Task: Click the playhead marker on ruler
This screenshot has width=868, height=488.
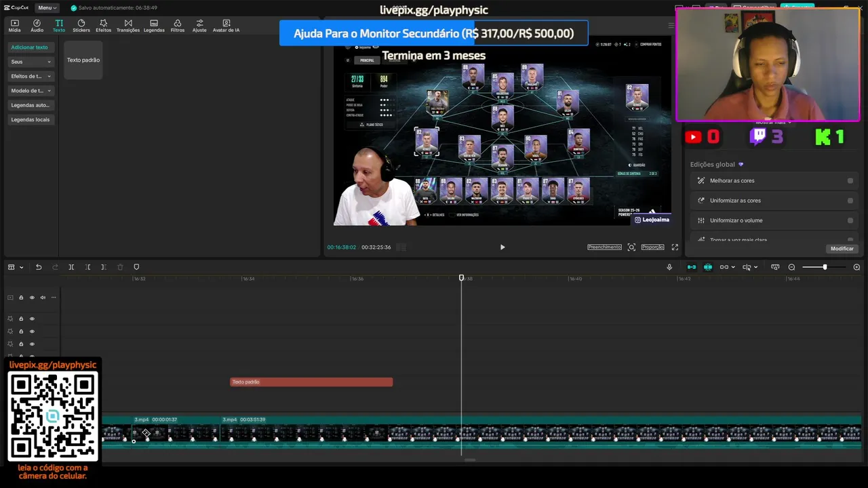Action: tap(462, 278)
